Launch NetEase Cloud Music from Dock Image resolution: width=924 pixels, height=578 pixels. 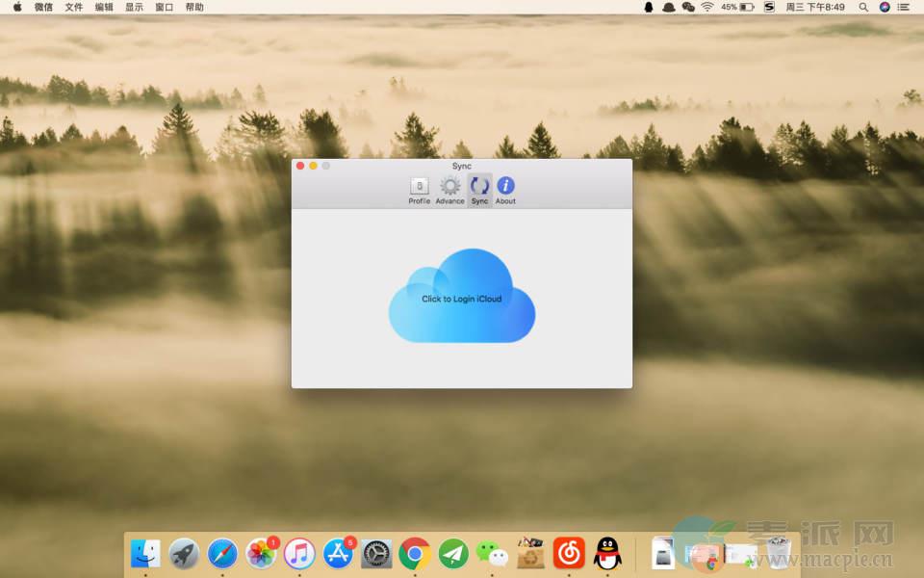tap(569, 553)
